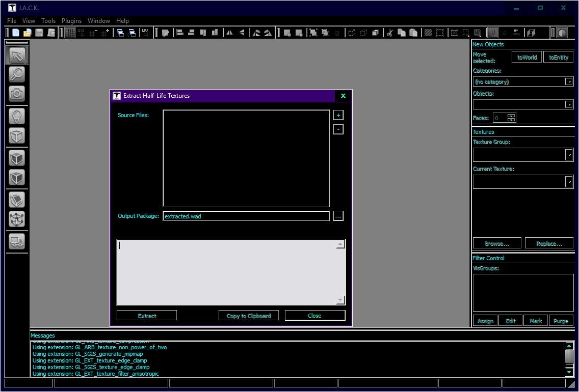Click the Flip vertical triangle icon
This screenshot has height=392, width=579.
(242, 33)
